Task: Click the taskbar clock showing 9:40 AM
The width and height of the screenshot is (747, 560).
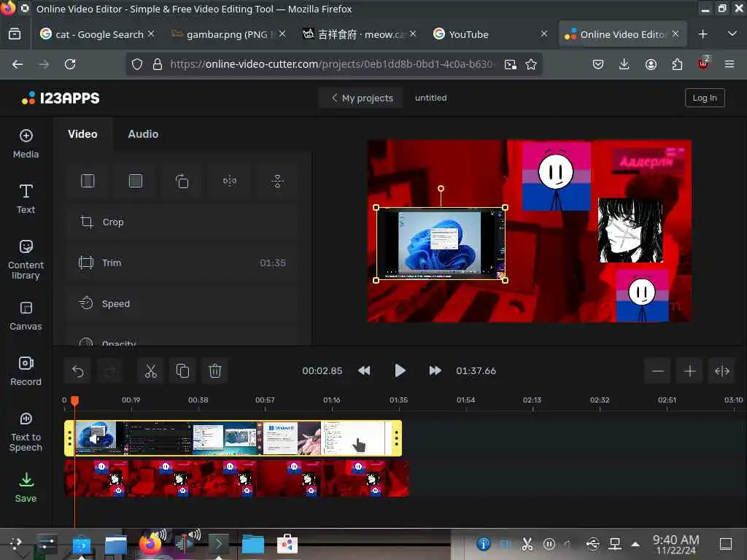Action: [x=676, y=544]
